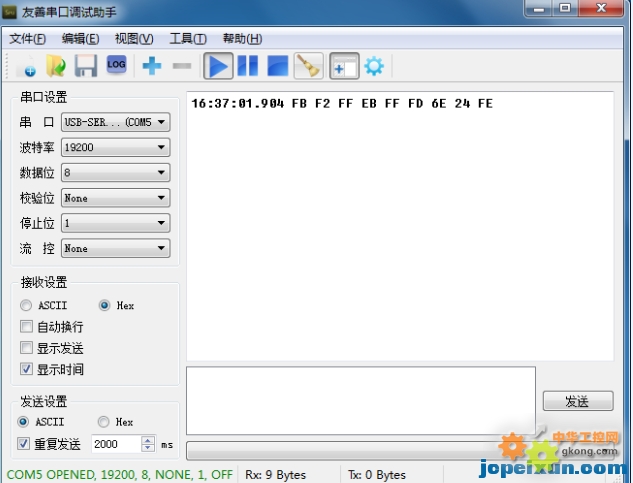This screenshot has width=633, height=483.
Task: Save data with the floppy disk icon
Action: (x=86, y=66)
